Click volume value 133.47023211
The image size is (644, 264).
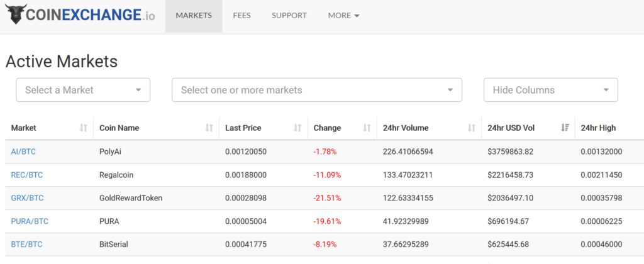[408, 175]
